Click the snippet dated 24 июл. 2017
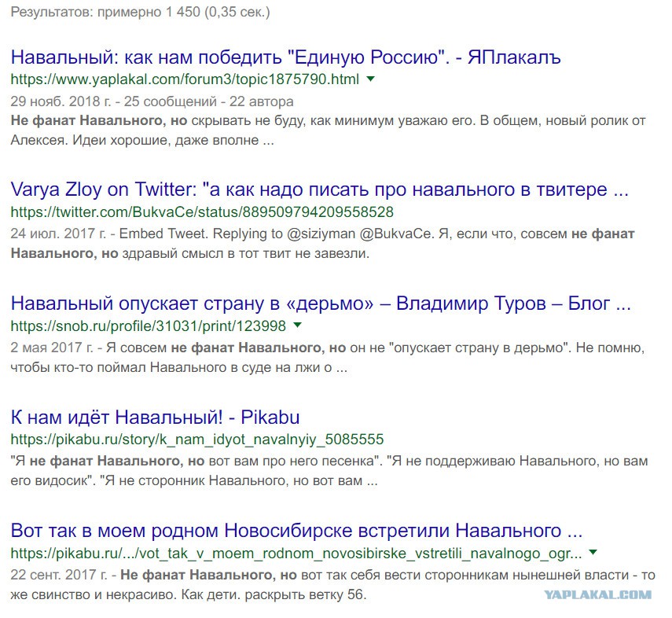 pos(323,244)
